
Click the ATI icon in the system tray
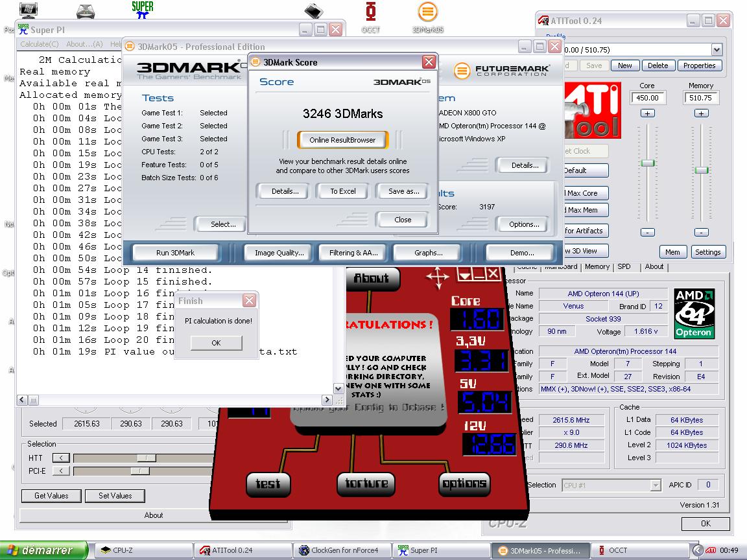click(x=710, y=550)
